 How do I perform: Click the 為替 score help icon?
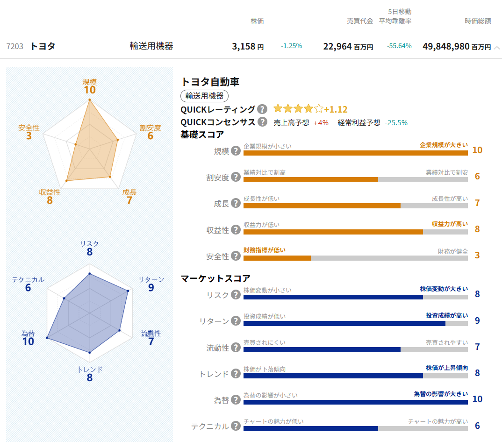coord(236,400)
